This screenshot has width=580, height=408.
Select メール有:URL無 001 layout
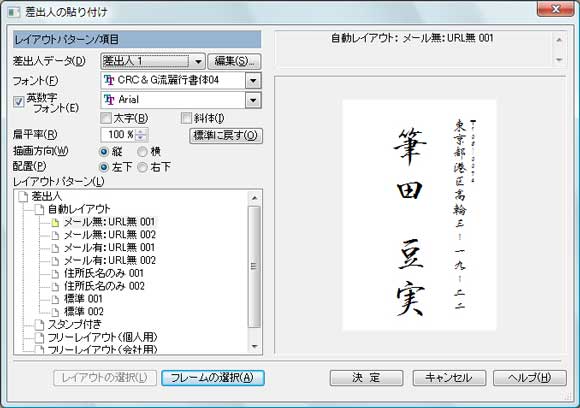[x=109, y=248]
